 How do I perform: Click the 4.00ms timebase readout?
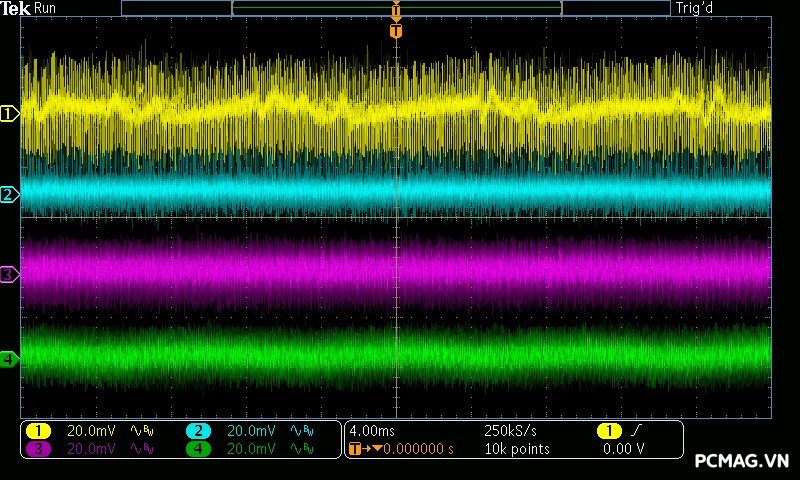(x=374, y=430)
